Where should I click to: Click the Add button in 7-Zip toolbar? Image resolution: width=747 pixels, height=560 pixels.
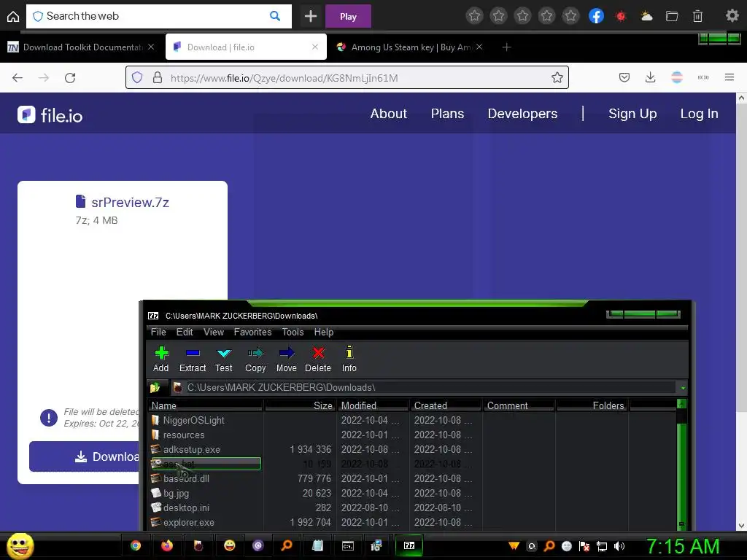coord(161,359)
